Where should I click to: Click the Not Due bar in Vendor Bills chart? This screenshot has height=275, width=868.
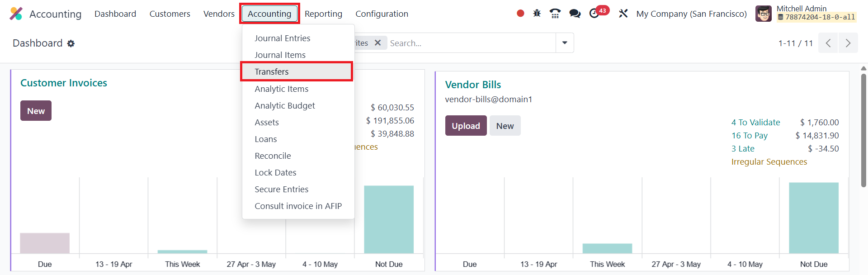tap(814, 218)
